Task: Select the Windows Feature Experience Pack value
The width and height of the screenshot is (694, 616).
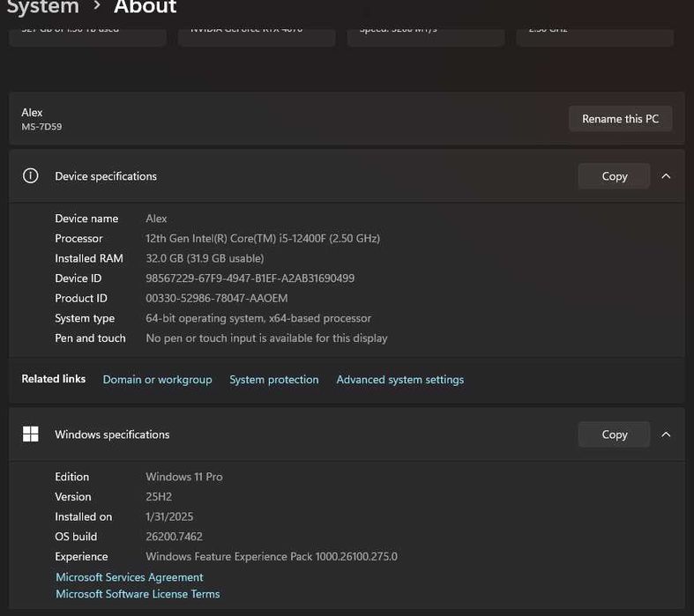Action: click(272, 556)
